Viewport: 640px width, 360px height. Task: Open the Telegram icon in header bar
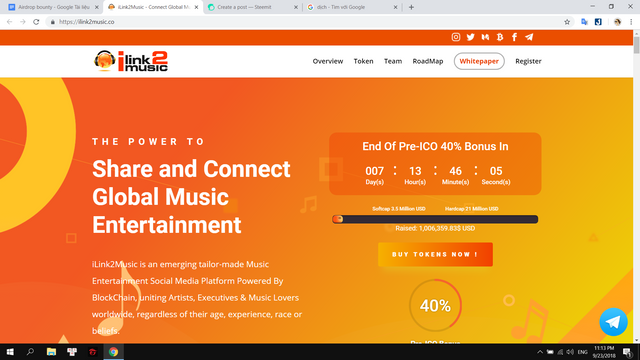click(x=529, y=37)
